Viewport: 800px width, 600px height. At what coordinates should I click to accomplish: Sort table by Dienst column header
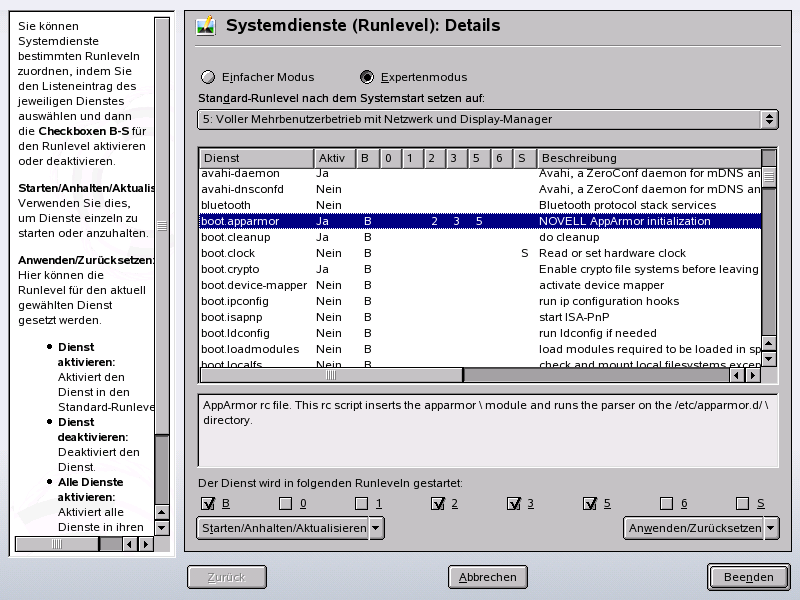click(256, 158)
